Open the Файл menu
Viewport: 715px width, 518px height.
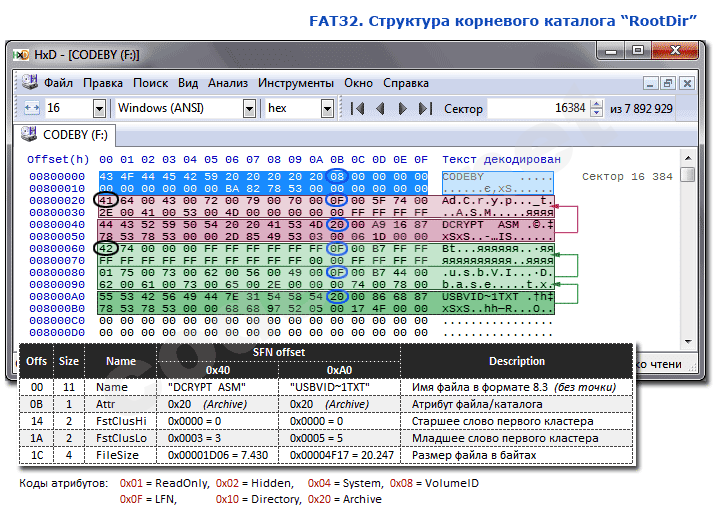[x=58, y=83]
